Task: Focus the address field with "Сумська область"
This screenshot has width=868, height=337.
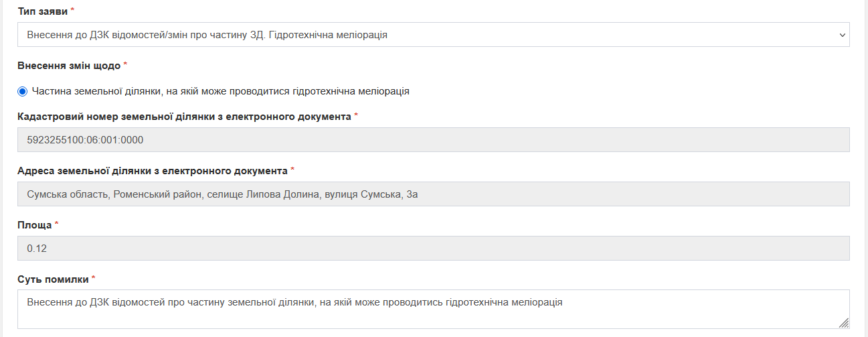Action: [433, 194]
